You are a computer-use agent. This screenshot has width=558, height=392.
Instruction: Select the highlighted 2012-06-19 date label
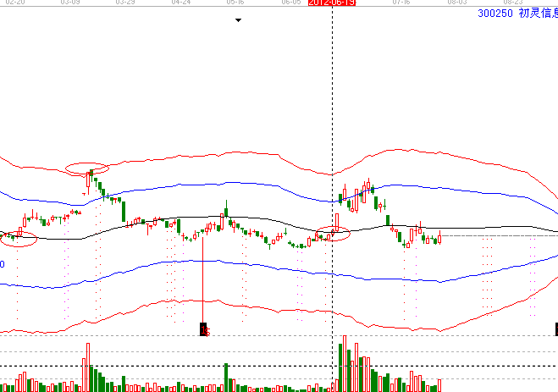[x=332, y=3]
